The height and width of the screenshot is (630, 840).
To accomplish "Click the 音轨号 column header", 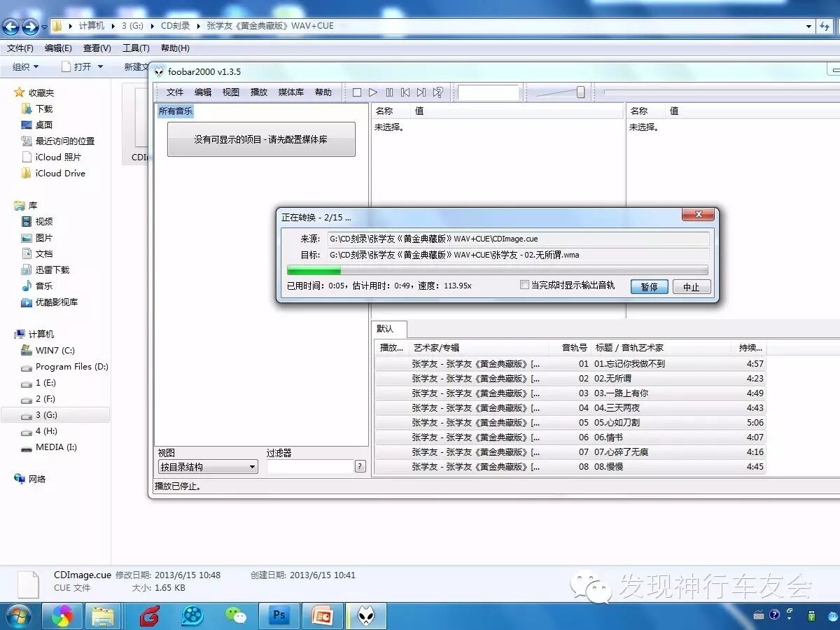I will pos(571,348).
